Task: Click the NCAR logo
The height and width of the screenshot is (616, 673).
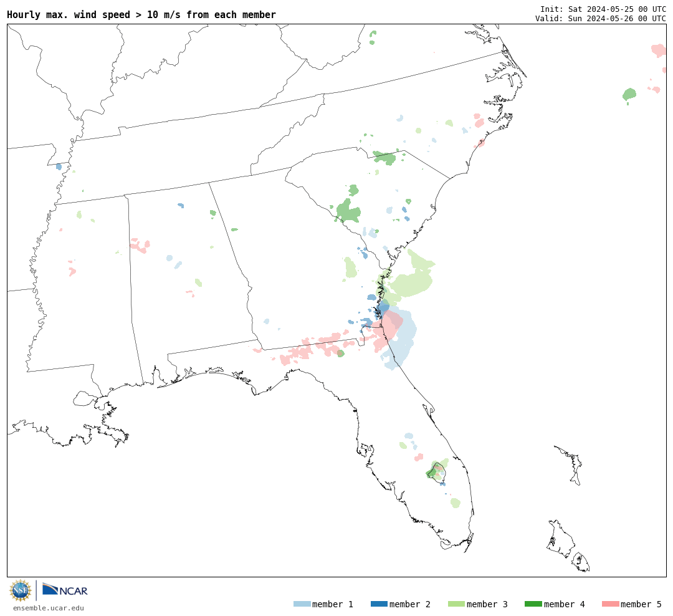Action: tap(65, 590)
